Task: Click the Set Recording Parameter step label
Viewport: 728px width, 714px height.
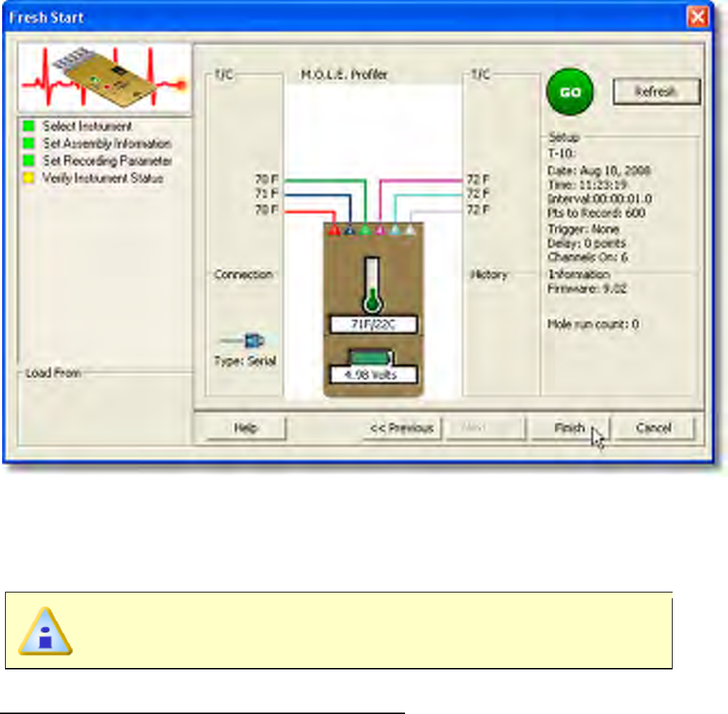Action: (107, 160)
